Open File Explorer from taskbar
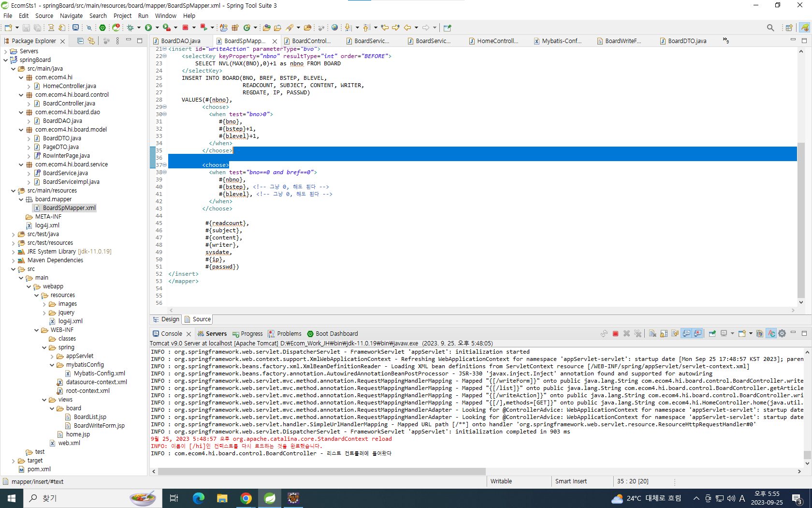 click(x=222, y=498)
